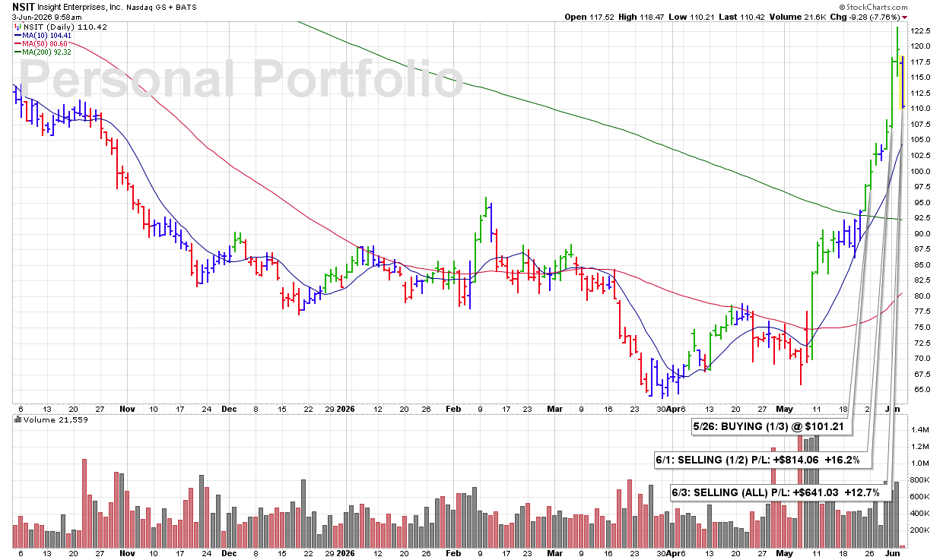Click the 2026 year marker on the date axis
Screen dimensions: 943x560
point(346,407)
